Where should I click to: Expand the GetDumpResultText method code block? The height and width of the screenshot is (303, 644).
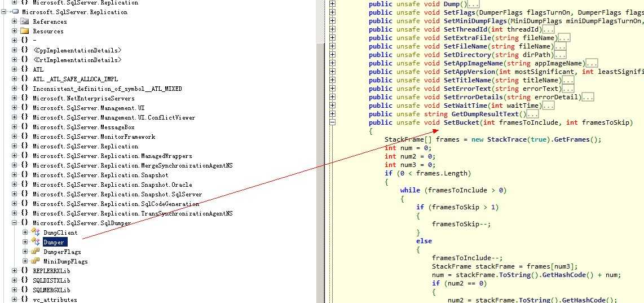(x=333, y=114)
